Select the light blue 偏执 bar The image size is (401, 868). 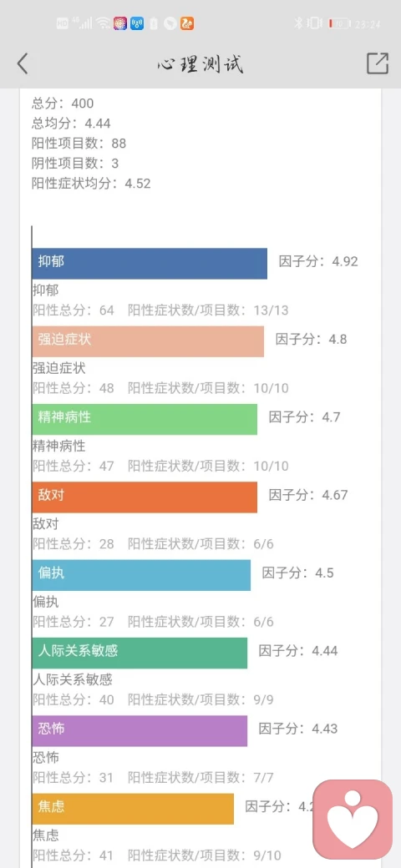click(141, 575)
